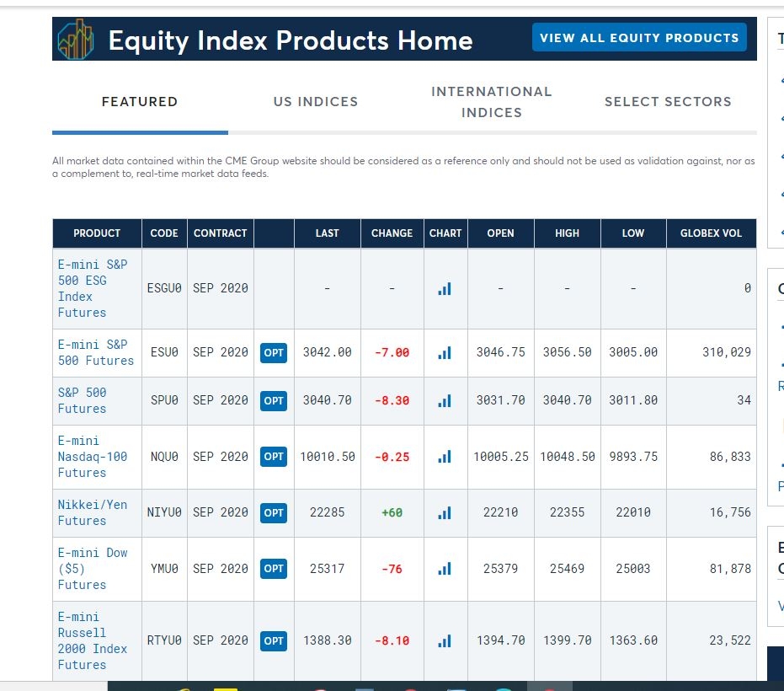Image resolution: width=784 pixels, height=691 pixels.
Task: Click the CHART column header
Action: (445, 233)
